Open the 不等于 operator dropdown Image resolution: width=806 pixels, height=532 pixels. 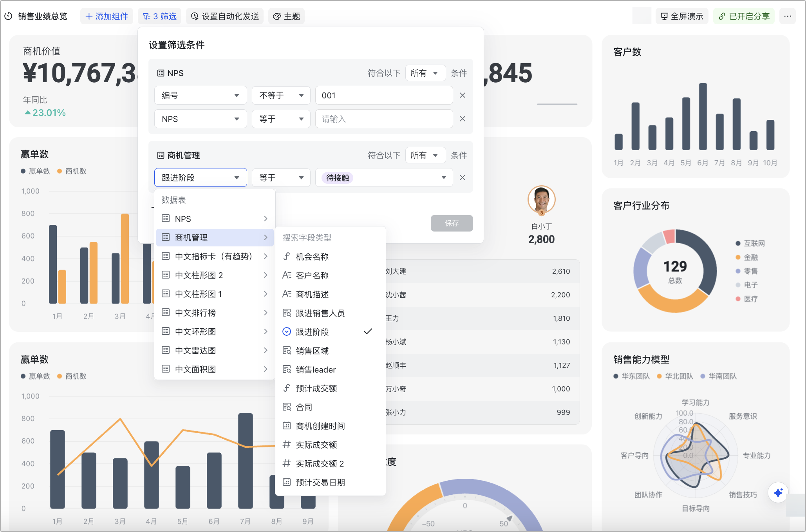pyautogui.click(x=281, y=96)
